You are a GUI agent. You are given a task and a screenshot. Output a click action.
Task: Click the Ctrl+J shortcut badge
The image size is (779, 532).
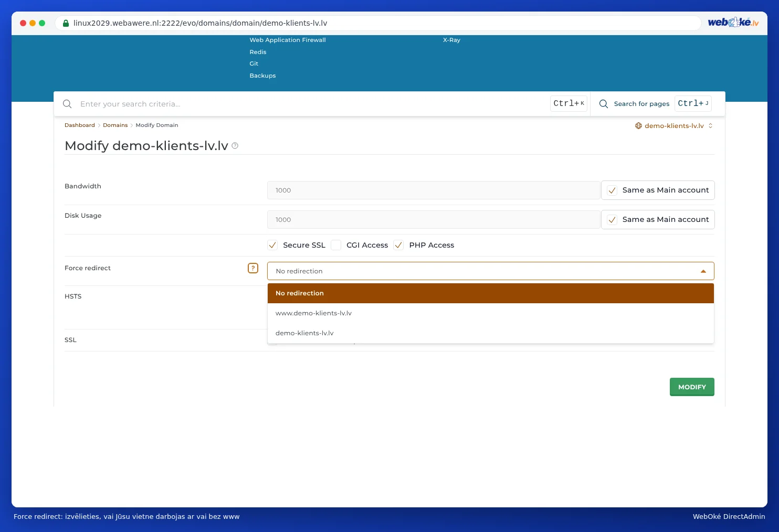(x=693, y=103)
